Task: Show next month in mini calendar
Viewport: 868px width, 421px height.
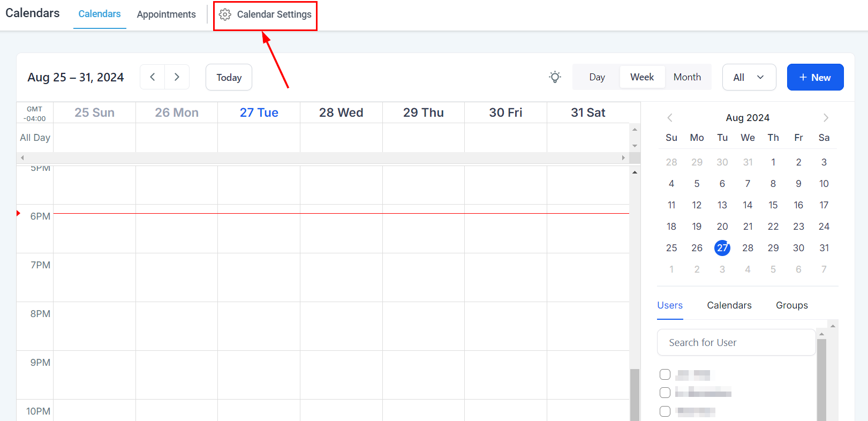Action: [825, 118]
